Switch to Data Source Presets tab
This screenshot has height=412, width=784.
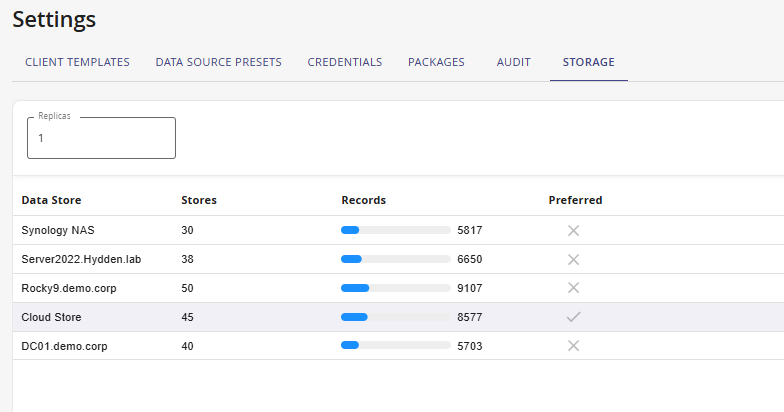pyautogui.click(x=218, y=62)
